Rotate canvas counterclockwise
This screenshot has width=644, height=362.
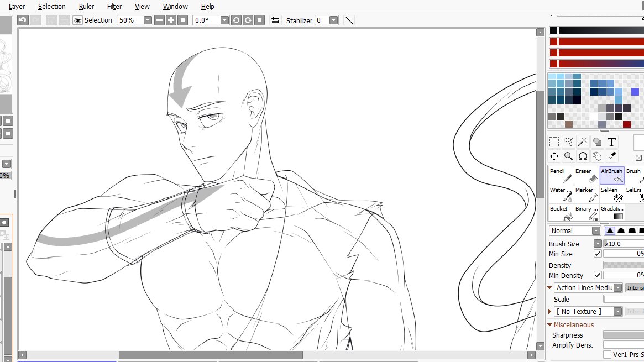point(236,20)
